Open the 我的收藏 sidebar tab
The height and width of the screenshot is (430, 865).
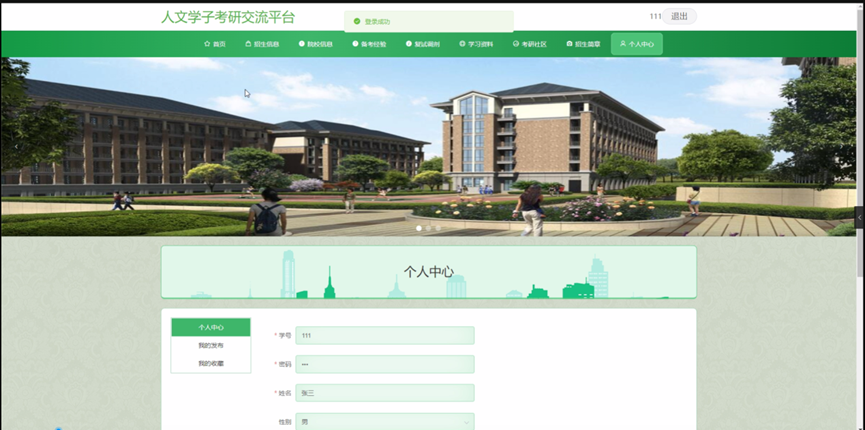211,364
